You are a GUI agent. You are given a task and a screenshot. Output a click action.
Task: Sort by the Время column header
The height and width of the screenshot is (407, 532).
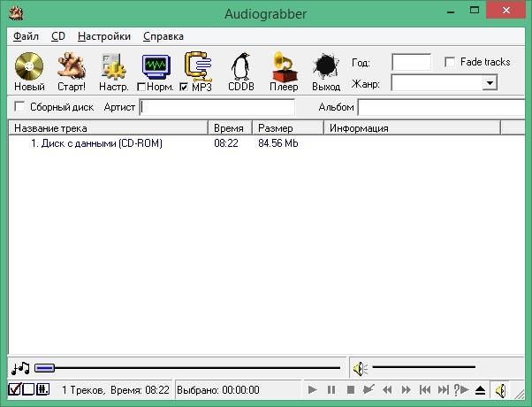(230, 128)
